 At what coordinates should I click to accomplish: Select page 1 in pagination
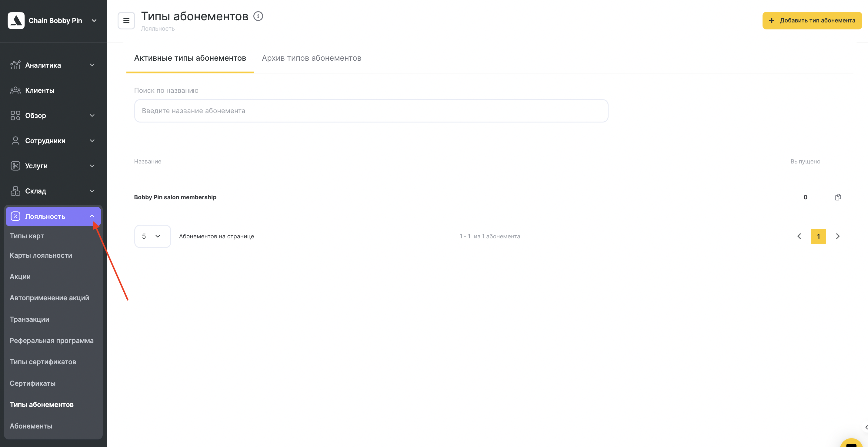818,236
